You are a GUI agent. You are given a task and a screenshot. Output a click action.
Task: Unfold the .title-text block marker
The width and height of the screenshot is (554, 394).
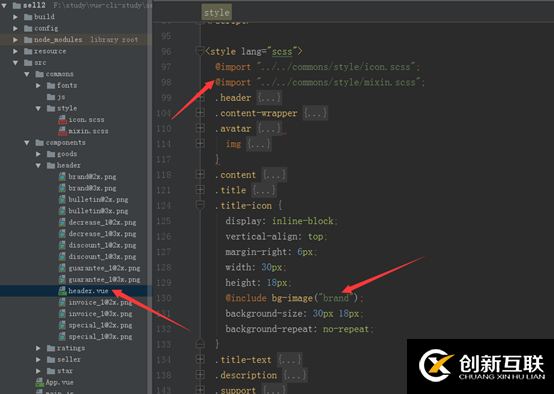(x=200, y=360)
